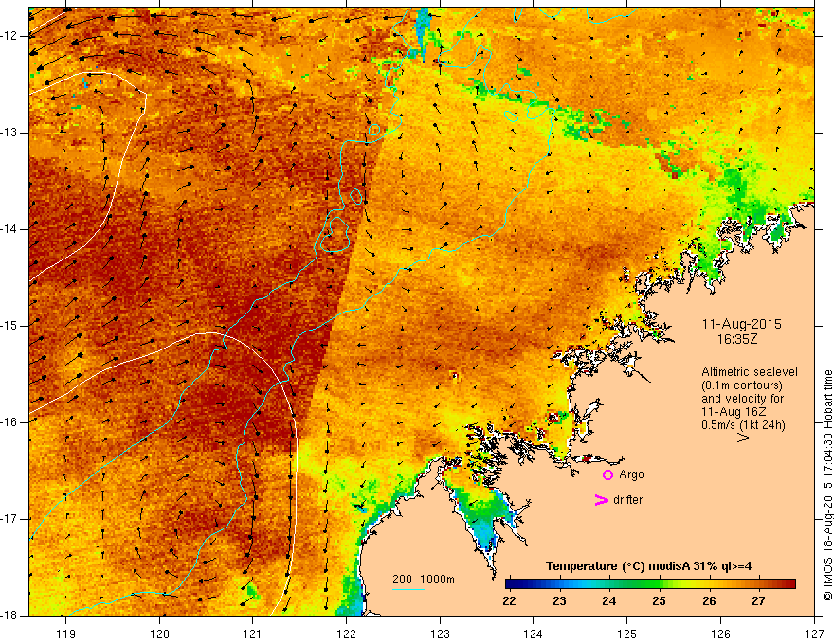The image size is (834, 644).
Task: Click the magenta drifter arrow legend symbol
Action: (x=601, y=500)
